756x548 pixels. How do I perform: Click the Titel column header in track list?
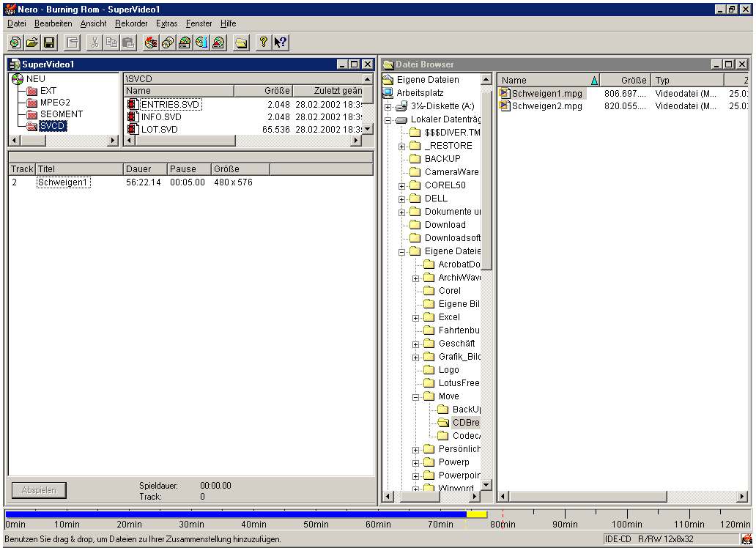[x=80, y=169]
